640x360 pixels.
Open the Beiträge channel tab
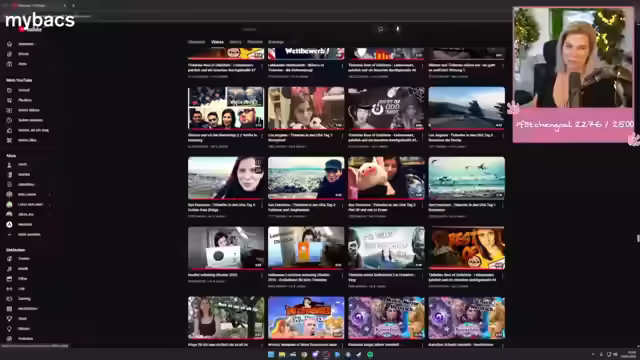[276, 42]
